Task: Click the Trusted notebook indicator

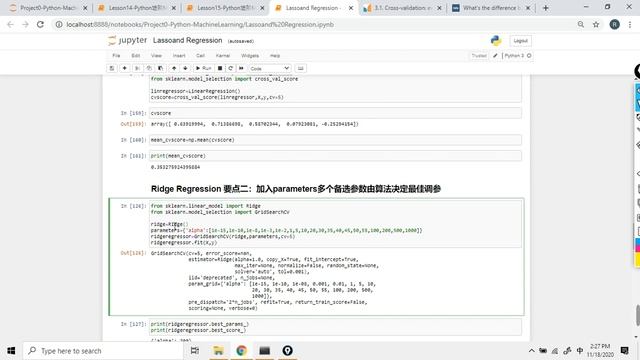Action: (479, 56)
